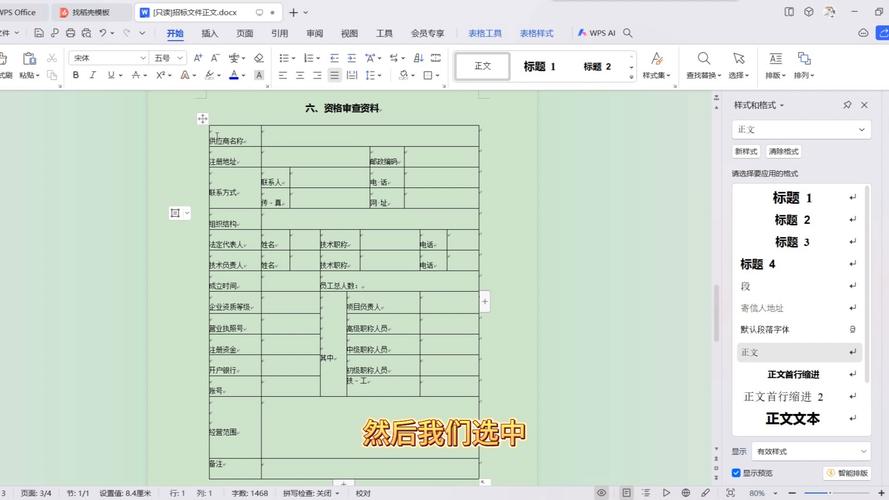Click the print icon in quick access bar
The height and width of the screenshot is (500, 889).
point(70,33)
